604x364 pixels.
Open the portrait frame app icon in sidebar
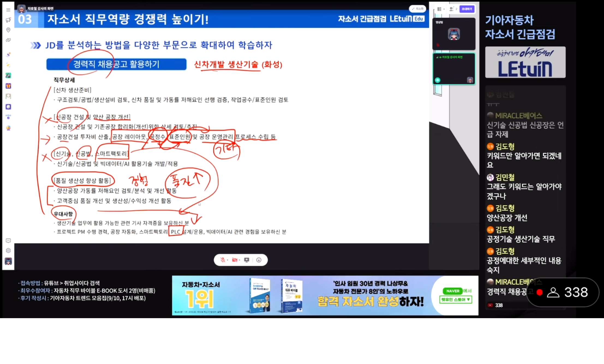pyautogui.click(x=8, y=96)
